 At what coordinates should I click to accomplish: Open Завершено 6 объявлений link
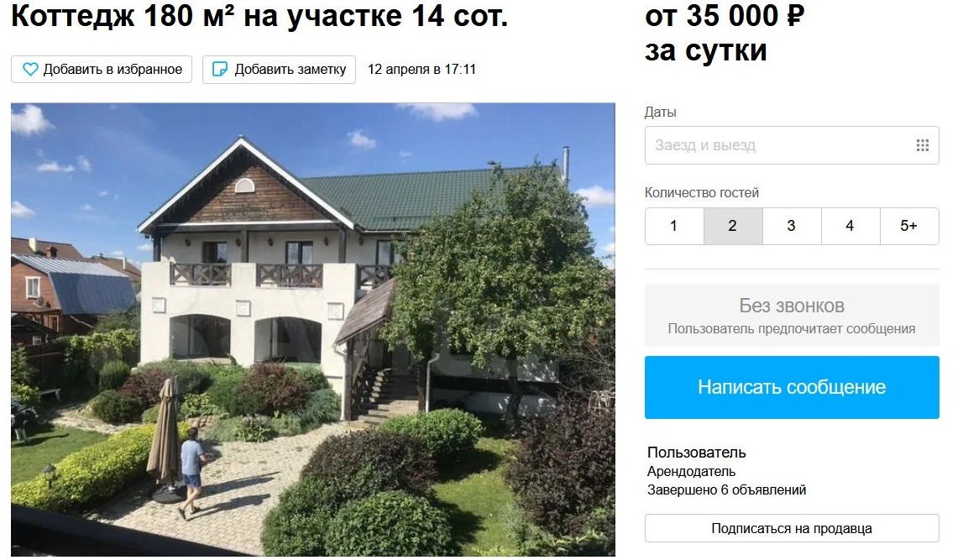point(726,490)
